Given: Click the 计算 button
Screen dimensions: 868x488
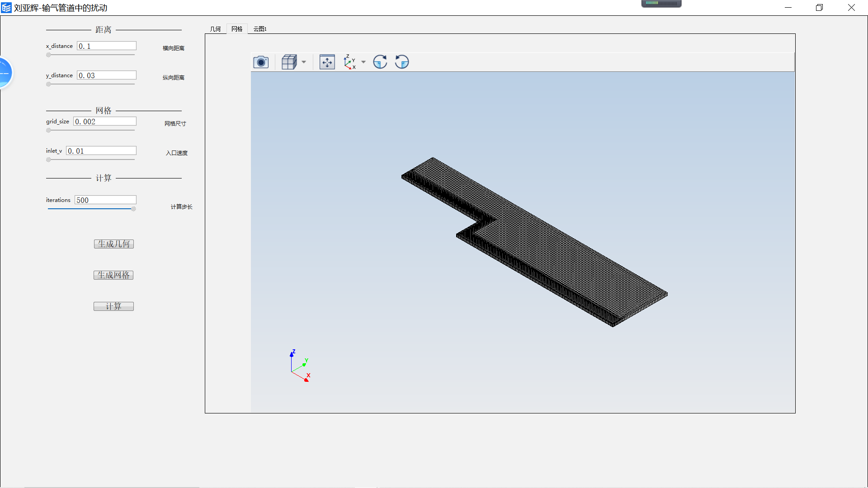Looking at the screenshot, I should [113, 305].
